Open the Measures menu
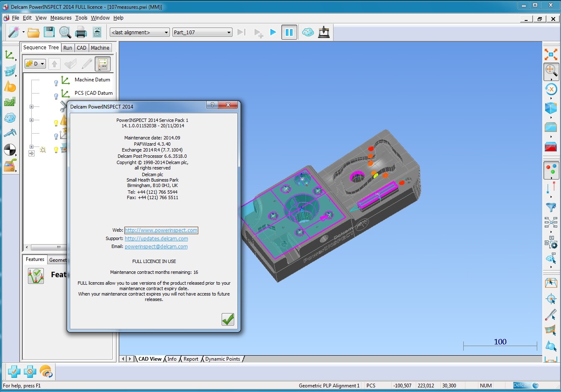The width and height of the screenshot is (561, 392). coord(61,18)
